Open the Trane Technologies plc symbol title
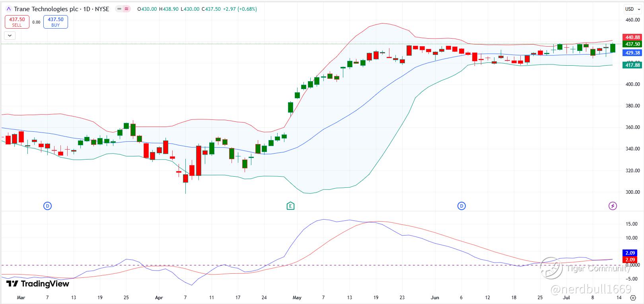Viewport: 644px width, 304px height. point(62,9)
